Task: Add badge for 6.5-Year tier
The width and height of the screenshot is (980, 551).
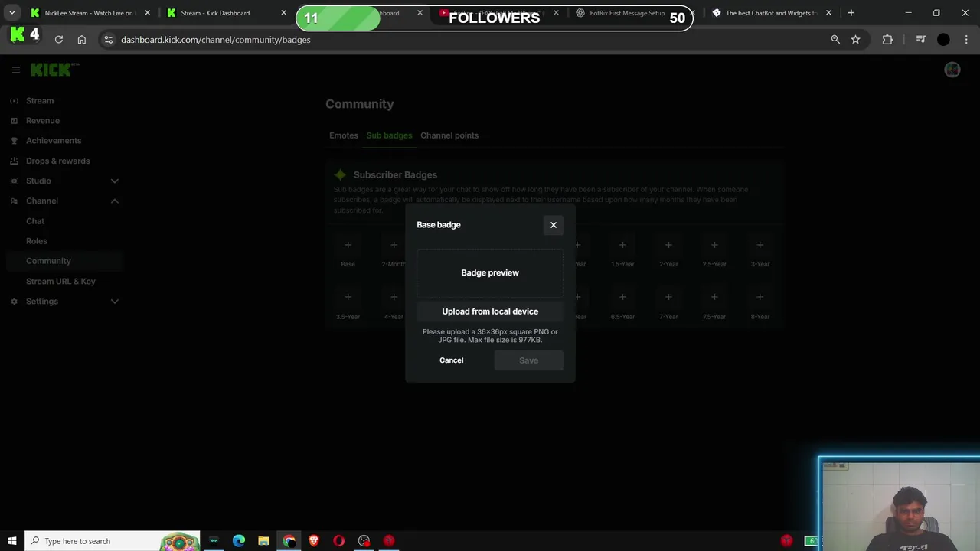Action: pos(622,297)
